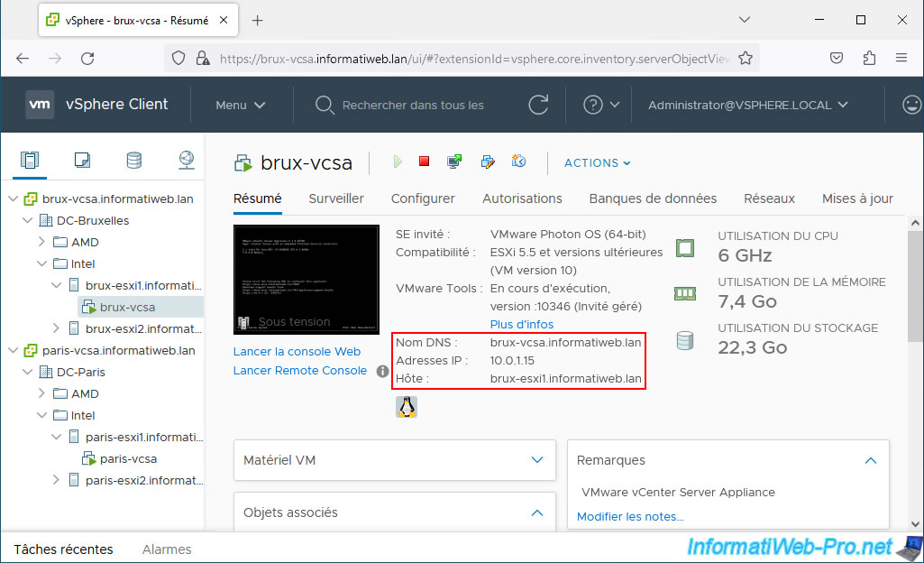Open the browser extensions icon
The image size is (924, 563).
(869, 58)
